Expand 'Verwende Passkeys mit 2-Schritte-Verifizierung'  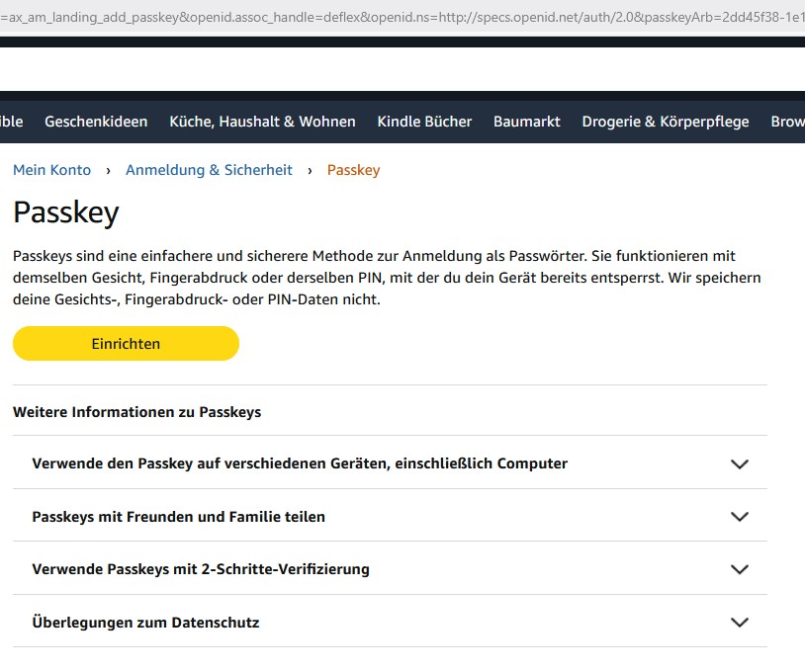click(202, 568)
